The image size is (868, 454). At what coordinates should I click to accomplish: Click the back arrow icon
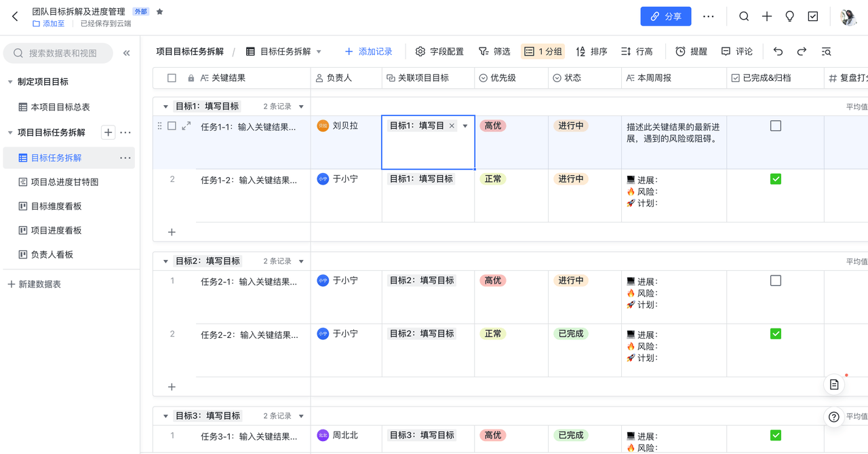pos(15,16)
